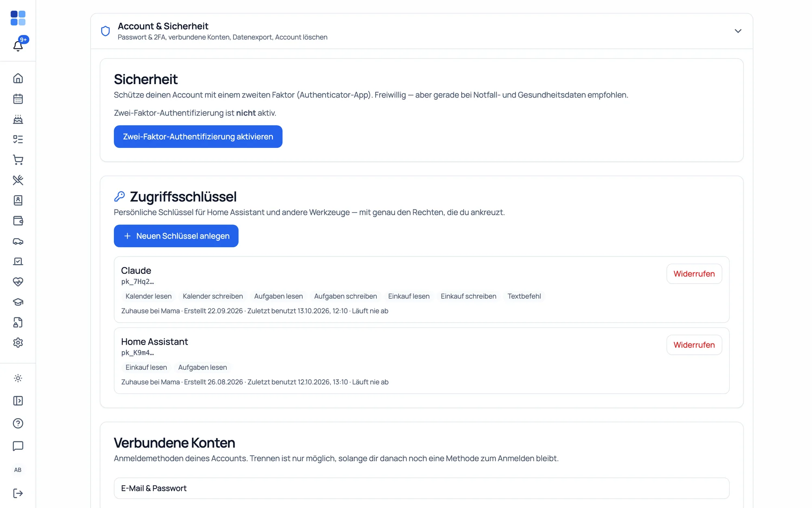Open laptop check icon in sidebar

click(x=18, y=261)
